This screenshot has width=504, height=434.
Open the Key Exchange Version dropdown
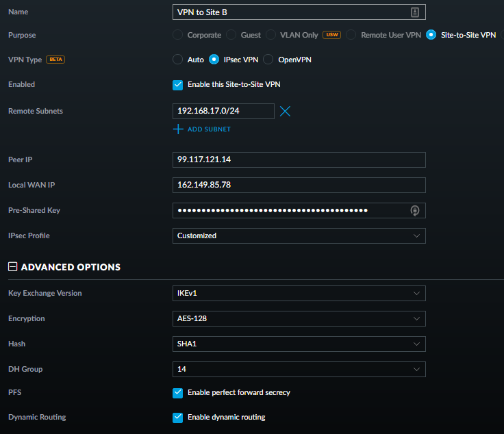(299, 293)
